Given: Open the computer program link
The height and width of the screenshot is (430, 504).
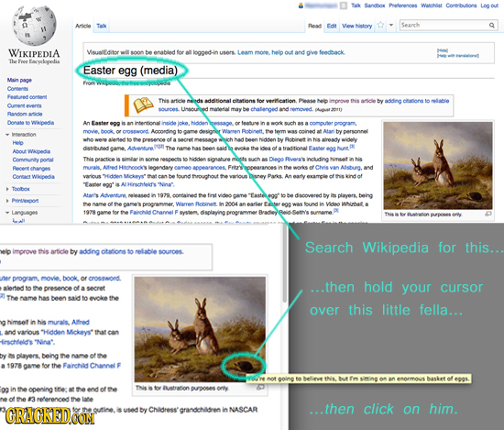Looking at the screenshot, I should tap(333, 123).
